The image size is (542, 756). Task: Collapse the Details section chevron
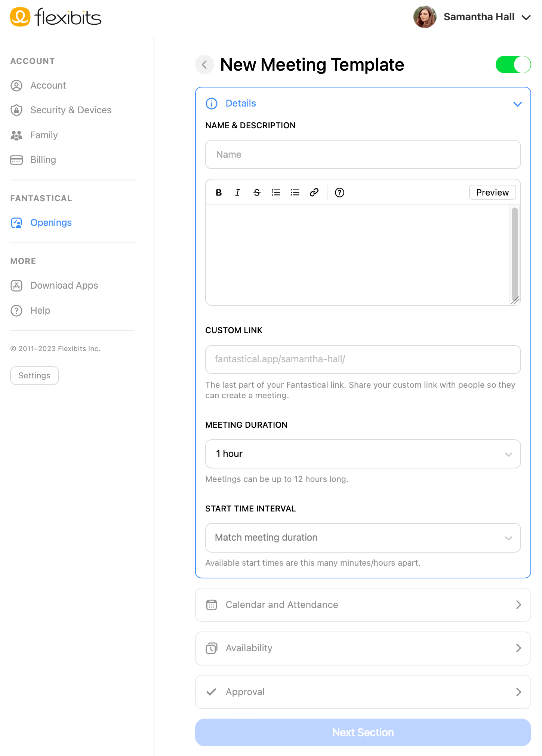coord(517,104)
